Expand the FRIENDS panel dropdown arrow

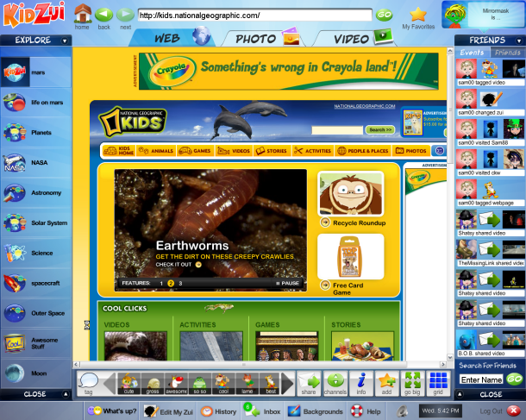pos(519,41)
